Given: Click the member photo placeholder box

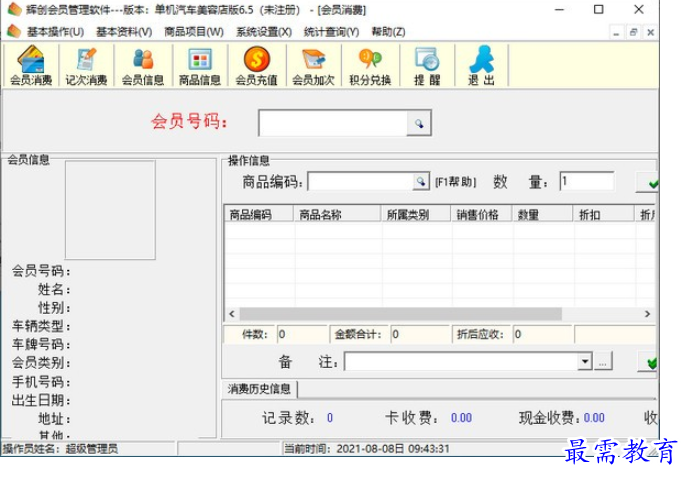Looking at the screenshot, I should click(x=110, y=210).
